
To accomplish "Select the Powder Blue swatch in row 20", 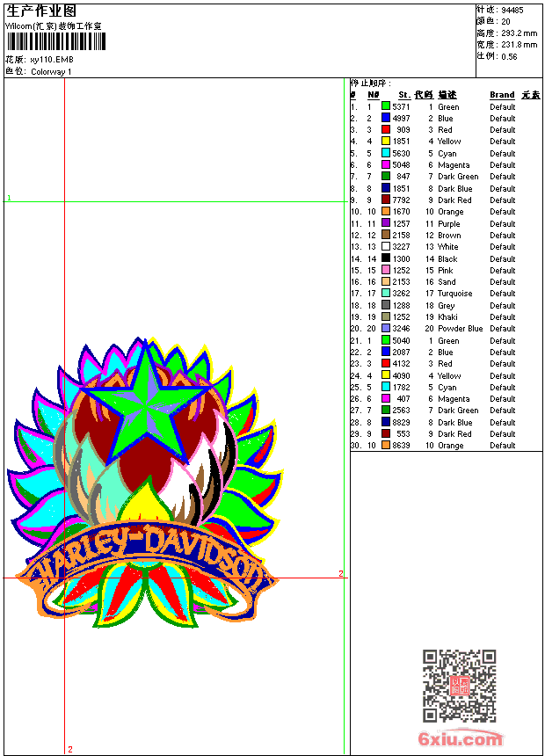I will coord(386,328).
